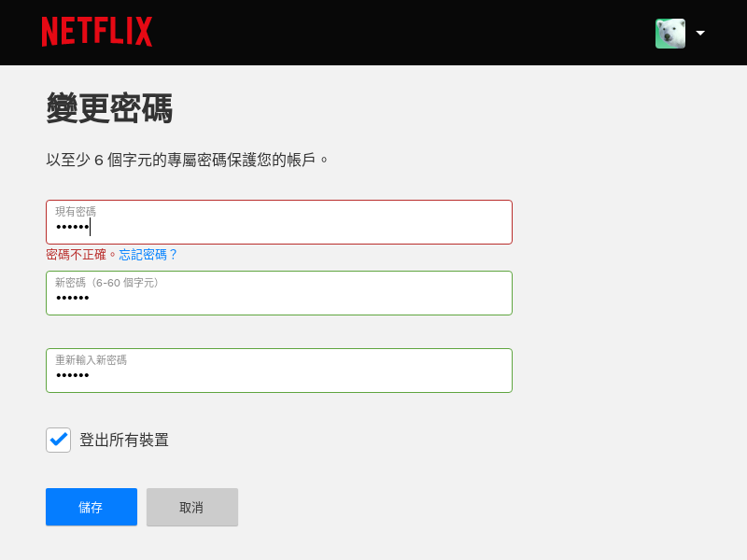747x560 pixels.
Task: Click the 忘記密碼？ forgot password link
Action: [x=148, y=255]
